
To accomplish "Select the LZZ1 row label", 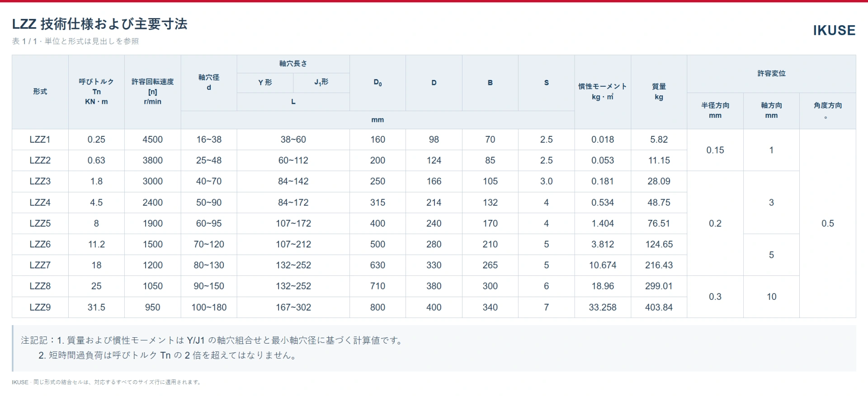I will coord(40,140).
